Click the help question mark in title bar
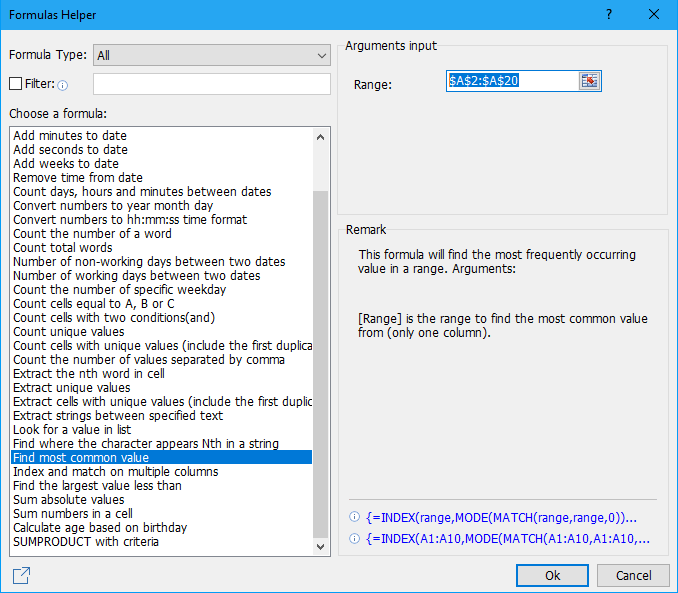 coord(609,15)
